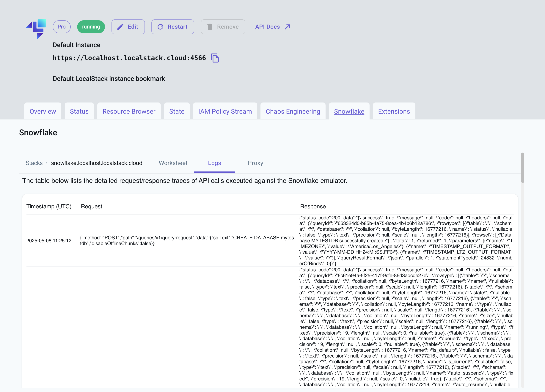Copy the default instance URL
This screenshot has height=392, width=545.
tap(215, 58)
